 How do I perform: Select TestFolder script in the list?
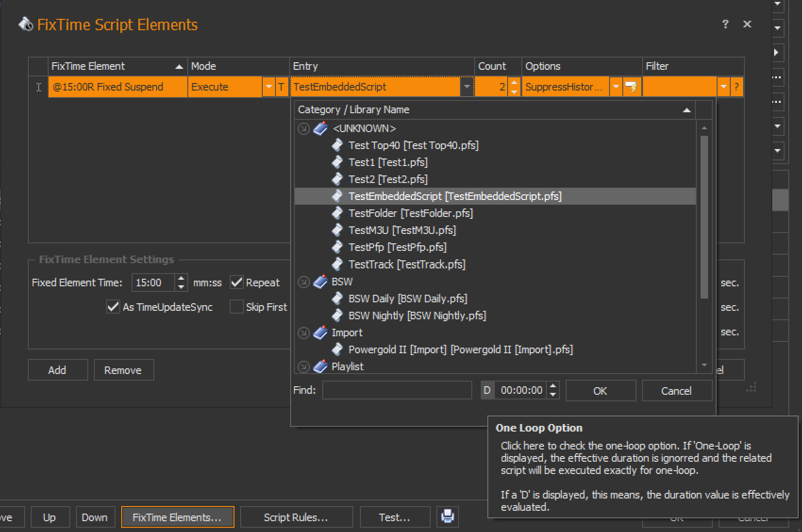pos(410,213)
